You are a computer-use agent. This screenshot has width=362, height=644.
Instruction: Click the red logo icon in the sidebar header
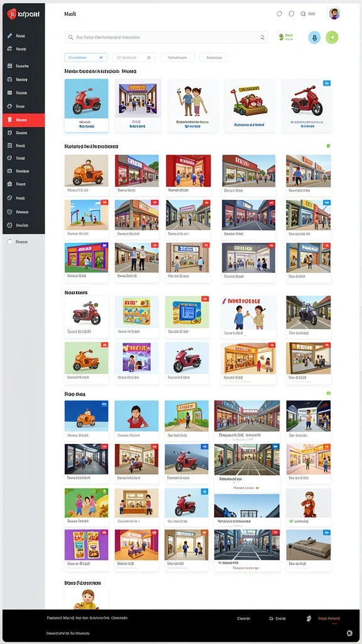[x=11, y=14]
